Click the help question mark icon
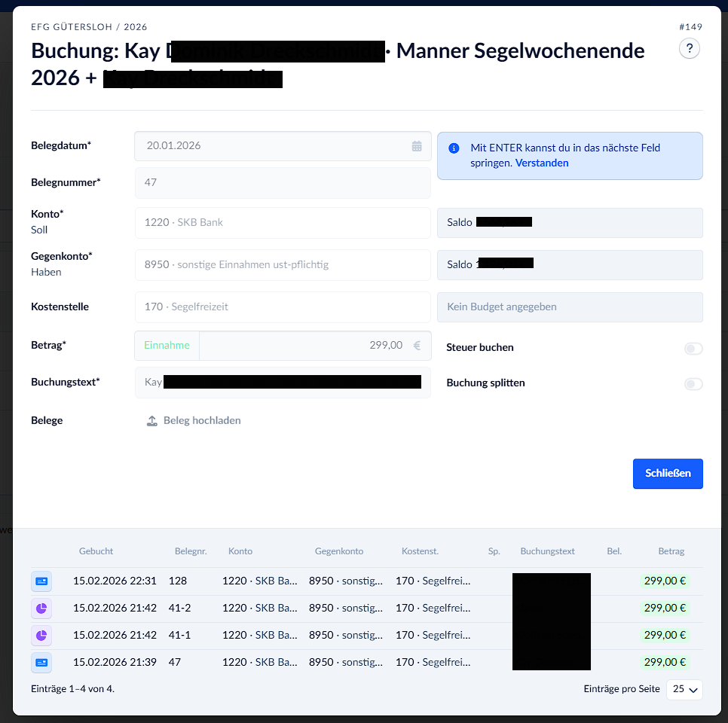 690,49
